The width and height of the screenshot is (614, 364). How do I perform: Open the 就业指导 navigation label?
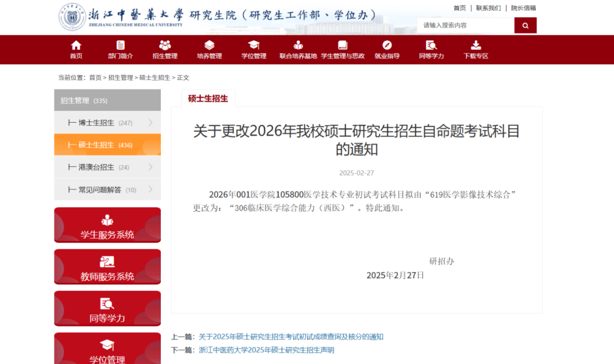[387, 56]
